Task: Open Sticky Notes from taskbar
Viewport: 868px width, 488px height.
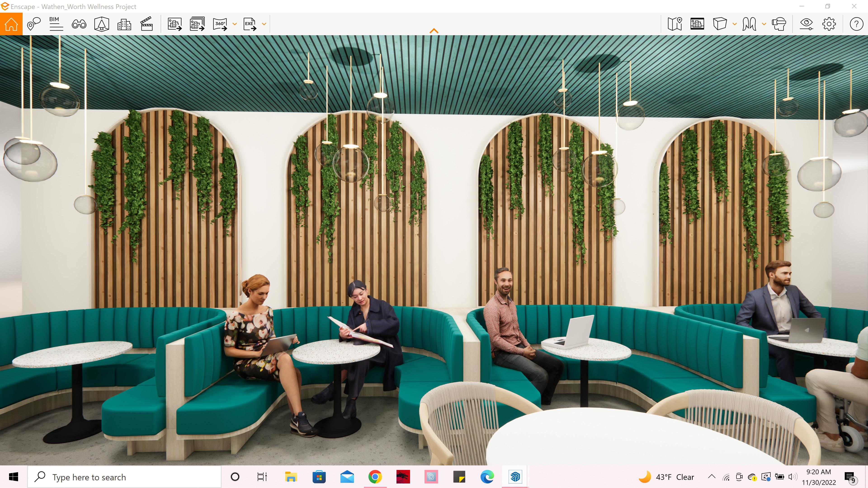Action: click(459, 477)
